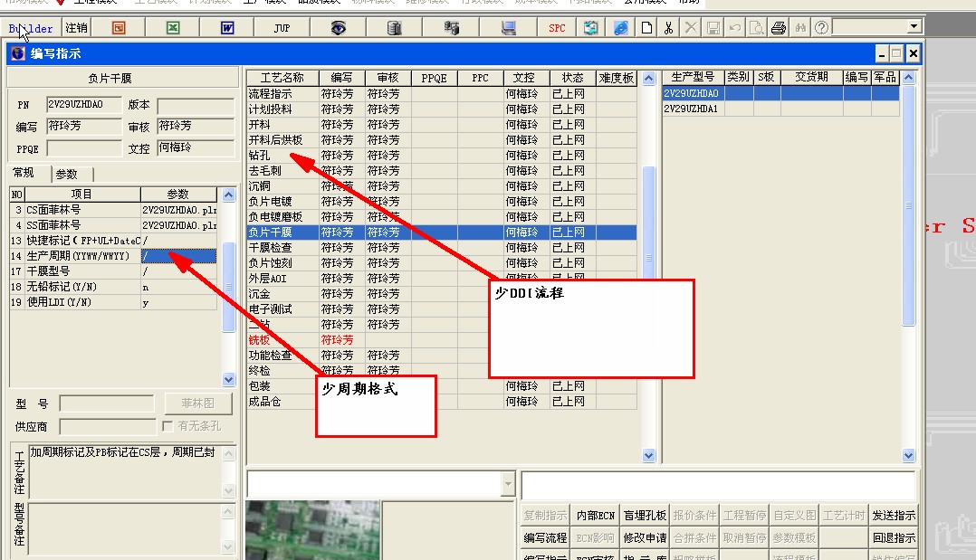Click the 发送指示 button

point(894,515)
